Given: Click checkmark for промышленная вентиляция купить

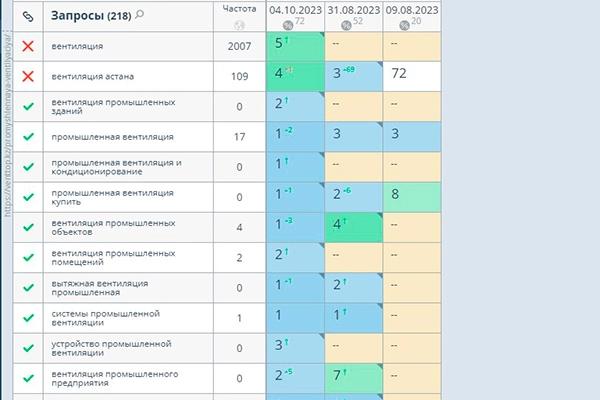Looking at the screenshot, I should pyautogui.click(x=28, y=197).
